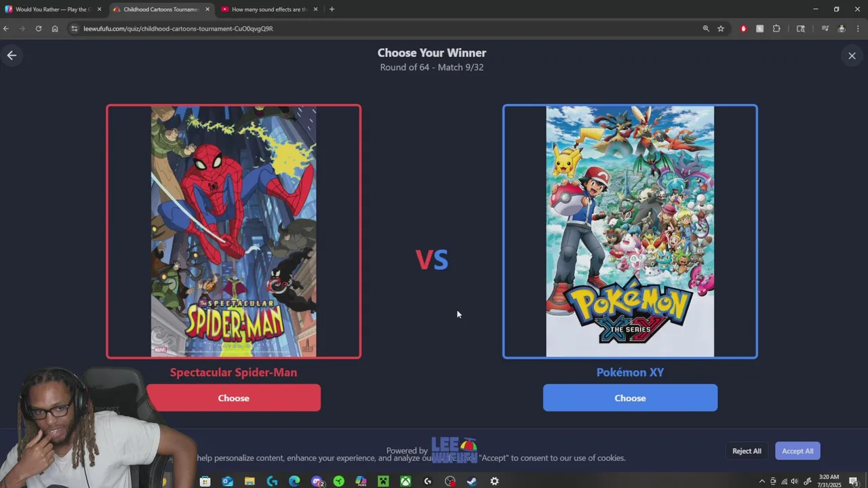Screen dimensions: 868x488
Task: Close the Would You Rather tab
Action: click(99, 9)
